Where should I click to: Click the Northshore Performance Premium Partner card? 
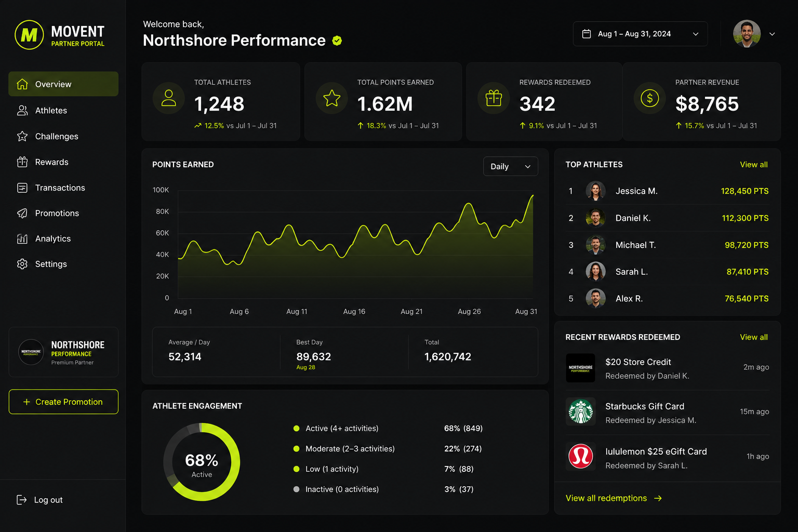63,352
